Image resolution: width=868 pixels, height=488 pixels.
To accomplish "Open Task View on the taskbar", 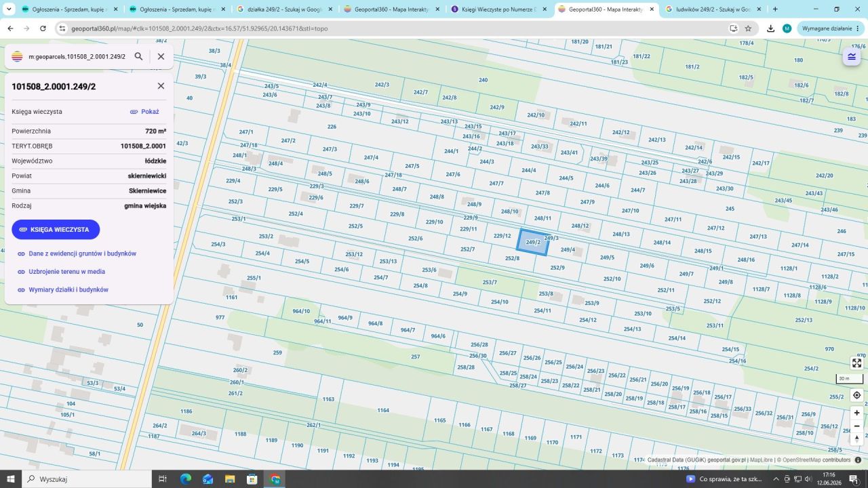I will [163, 479].
